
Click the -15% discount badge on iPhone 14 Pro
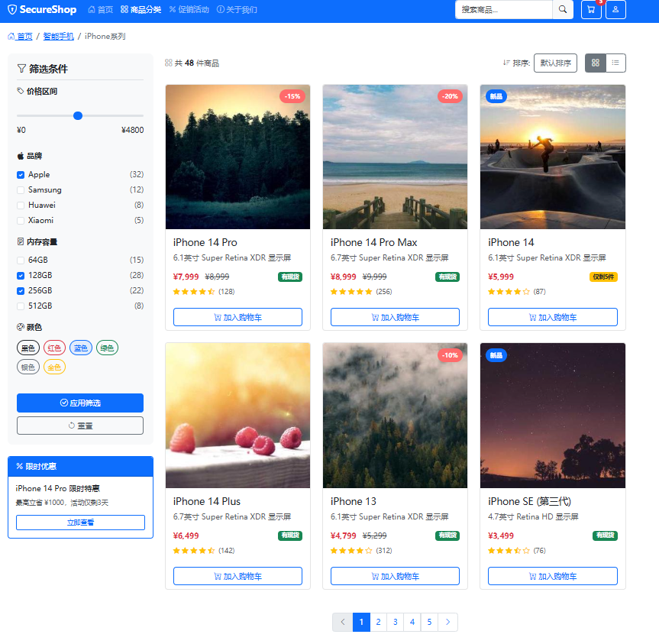point(292,96)
